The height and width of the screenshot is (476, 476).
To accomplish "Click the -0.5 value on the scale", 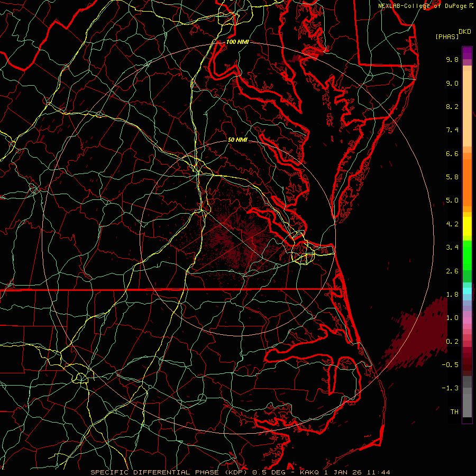I will (x=450, y=365).
